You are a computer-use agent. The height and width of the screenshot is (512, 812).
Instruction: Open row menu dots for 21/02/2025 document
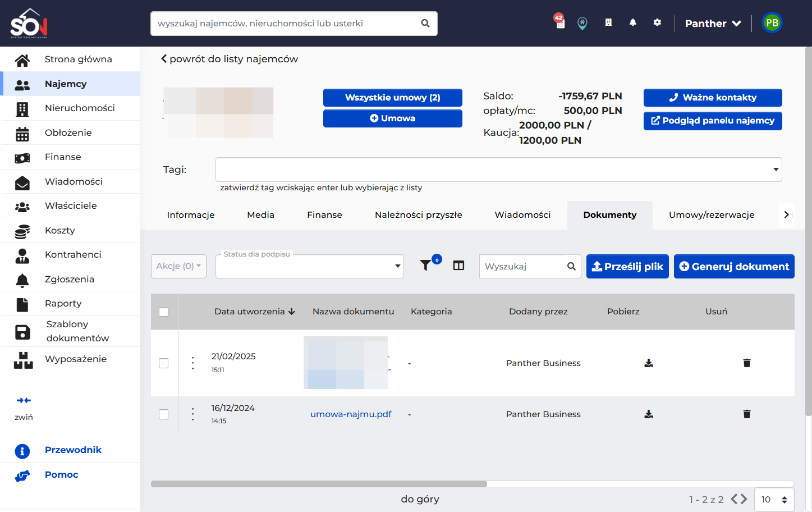pos(193,363)
